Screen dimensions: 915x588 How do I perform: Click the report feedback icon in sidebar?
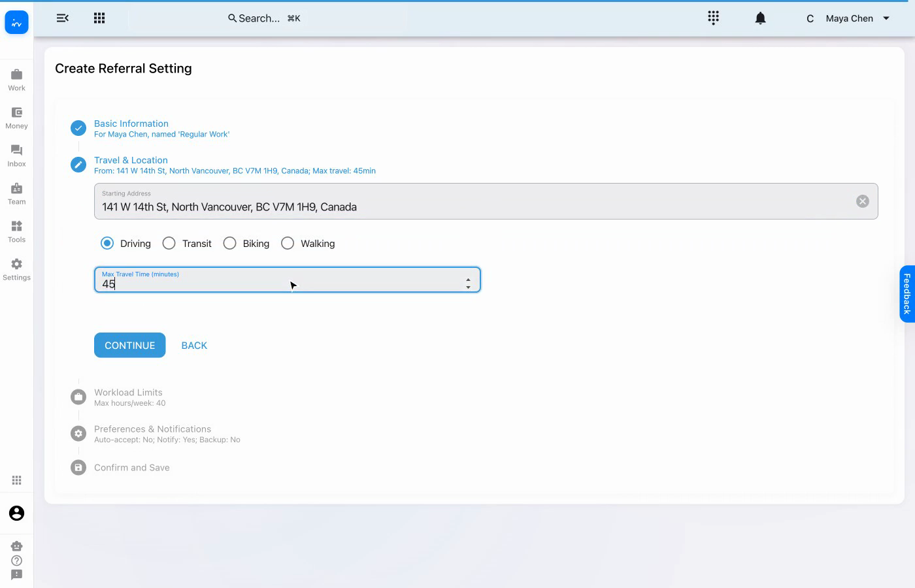point(17,575)
